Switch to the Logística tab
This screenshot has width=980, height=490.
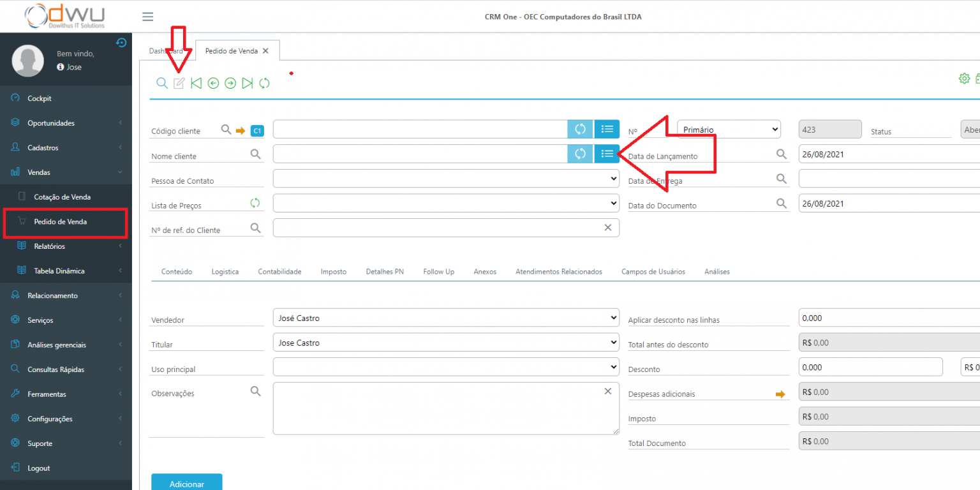tap(225, 272)
